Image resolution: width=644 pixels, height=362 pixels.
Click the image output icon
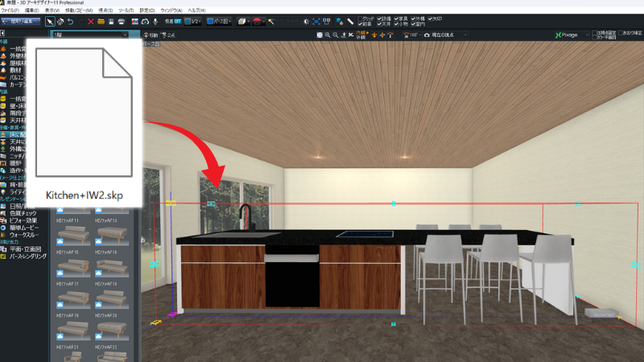(x=134, y=22)
